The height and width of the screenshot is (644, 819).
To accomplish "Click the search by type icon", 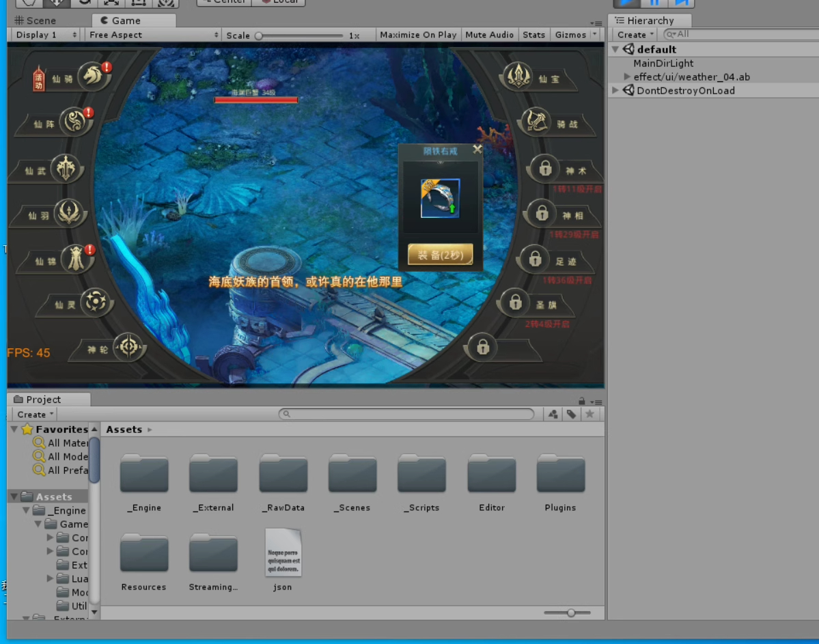I will (553, 415).
